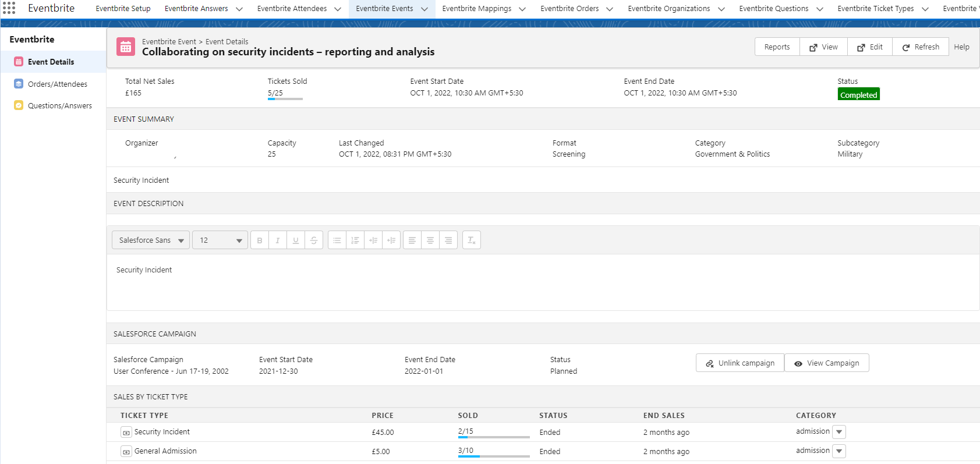This screenshot has height=464, width=980.
Task: Click the Unlink campaign button
Action: (x=740, y=363)
